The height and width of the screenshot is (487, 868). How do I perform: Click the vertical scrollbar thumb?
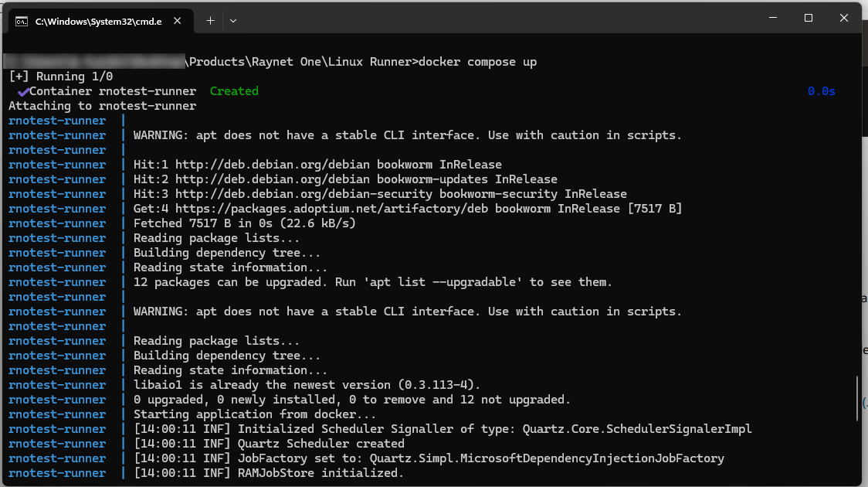click(x=858, y=398)
